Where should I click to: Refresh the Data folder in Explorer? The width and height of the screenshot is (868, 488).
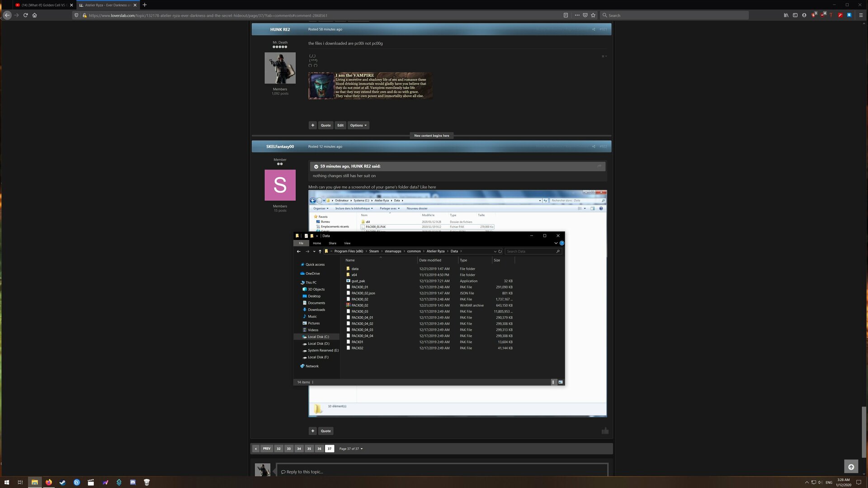pyautogui.click(x=500, y=251)
